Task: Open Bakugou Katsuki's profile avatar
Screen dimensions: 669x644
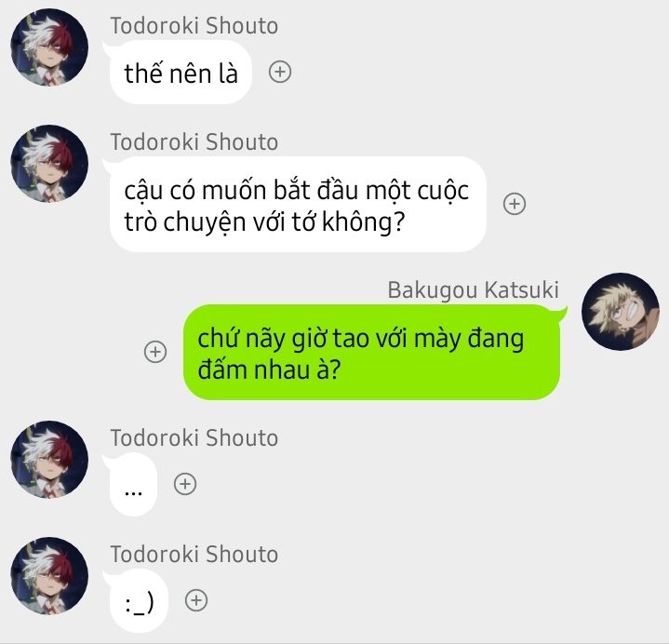Action: (x=621, y=312)
